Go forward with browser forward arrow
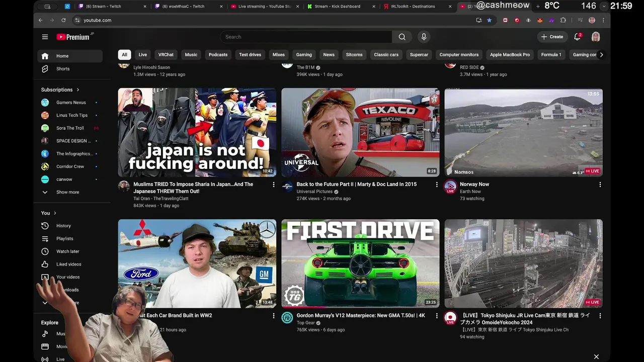Viewport: 644px width, 362px height. (52, 20)
